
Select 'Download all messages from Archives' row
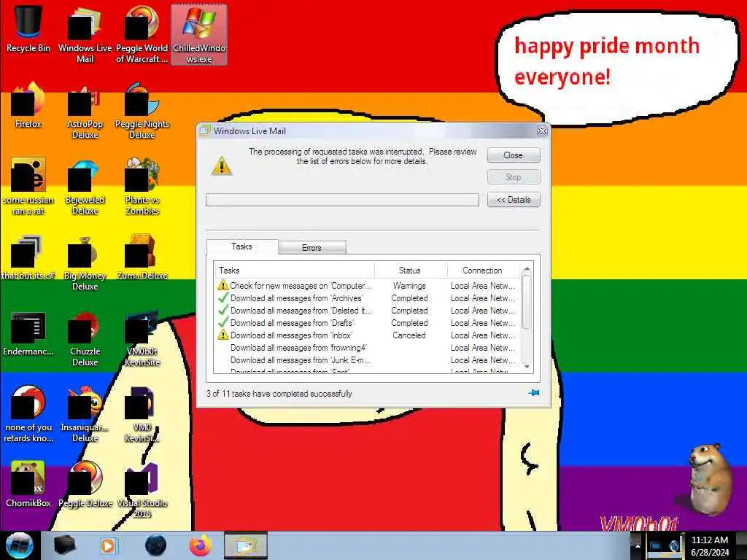(x=368, y=298)
